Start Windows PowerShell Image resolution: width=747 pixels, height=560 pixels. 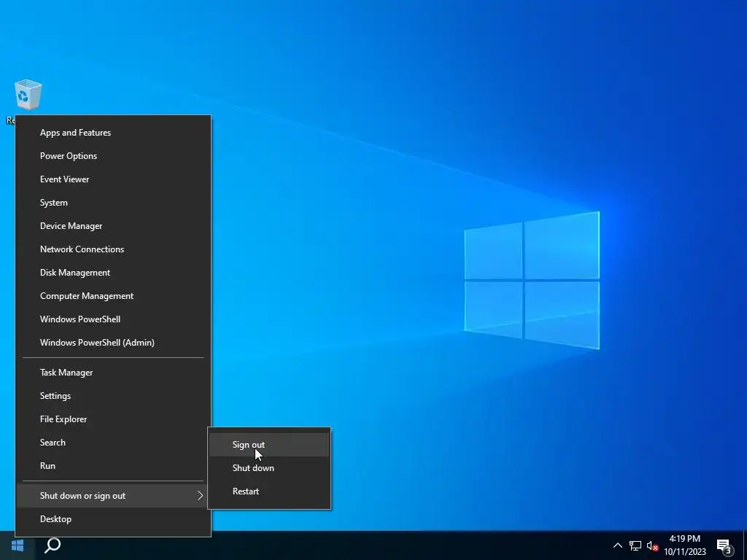tap(113, 319)
